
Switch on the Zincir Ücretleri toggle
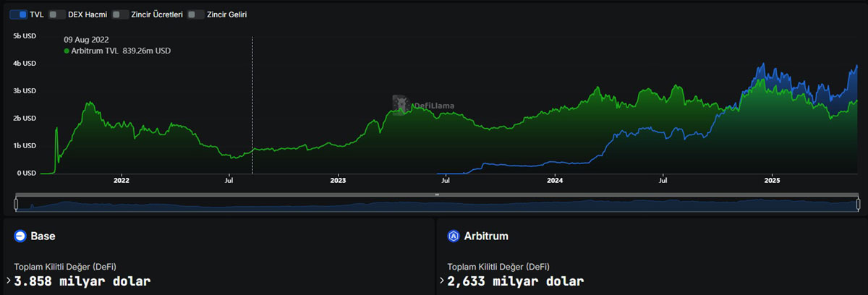pos(121,14)
